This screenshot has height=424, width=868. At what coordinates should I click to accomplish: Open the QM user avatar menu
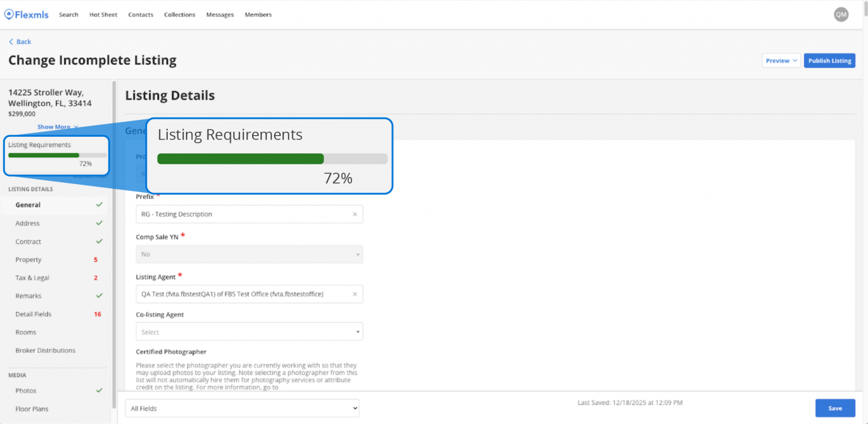point(841,15)
